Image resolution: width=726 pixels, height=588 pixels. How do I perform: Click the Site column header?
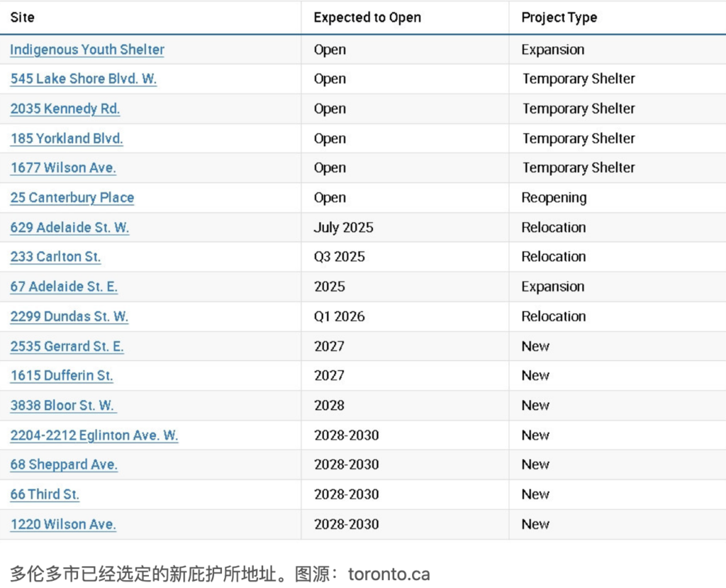click(x=22, y=17)
